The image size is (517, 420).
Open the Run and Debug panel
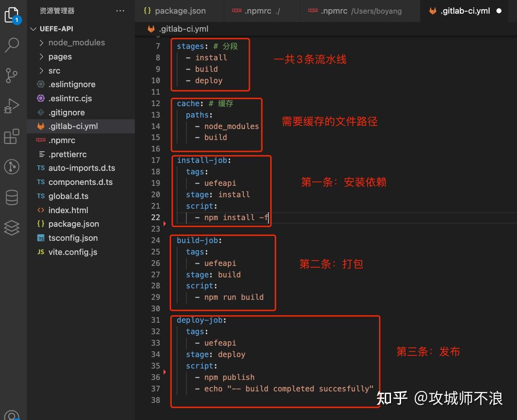pyautogui.click(x=12, y=106)
